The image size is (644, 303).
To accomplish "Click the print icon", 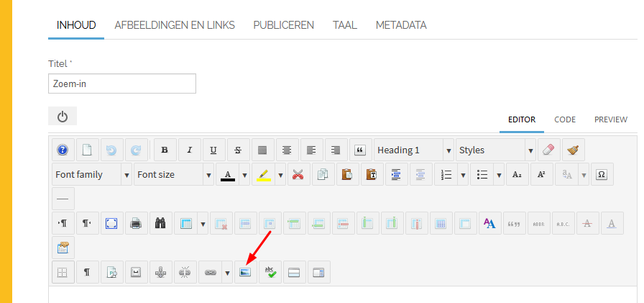I will pyautogui.click(x=135, y=224).
